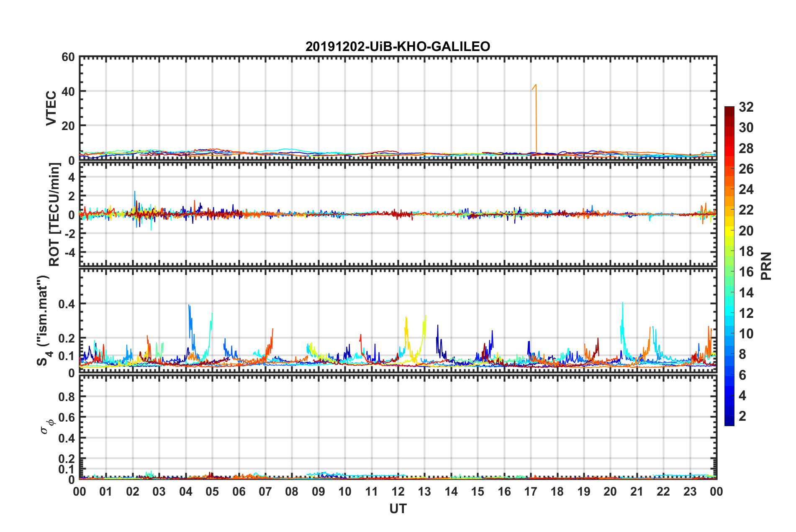Viewport: 796px width, 532px height.
Task: Click the colorbar tick label 10
Action: point(746,334)
